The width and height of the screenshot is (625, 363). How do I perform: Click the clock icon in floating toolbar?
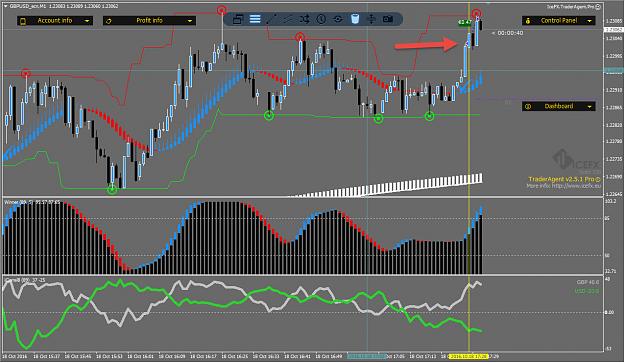coord(321,19)
